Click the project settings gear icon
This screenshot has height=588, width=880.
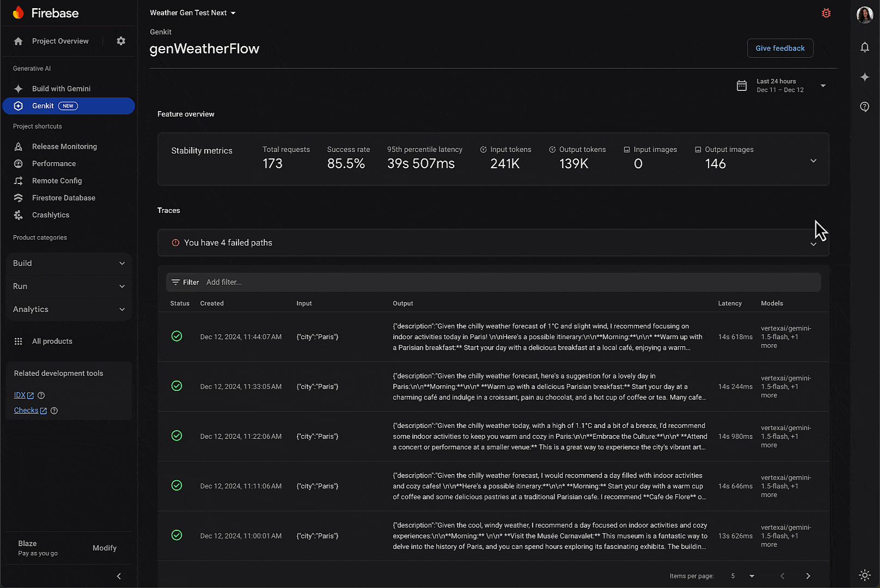(121, 41)
